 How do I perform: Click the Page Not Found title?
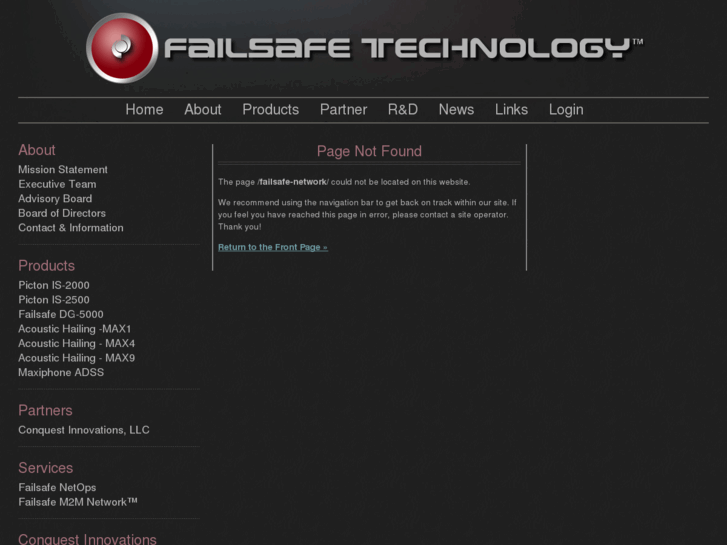pyautogui.click(x=369, y=151)
